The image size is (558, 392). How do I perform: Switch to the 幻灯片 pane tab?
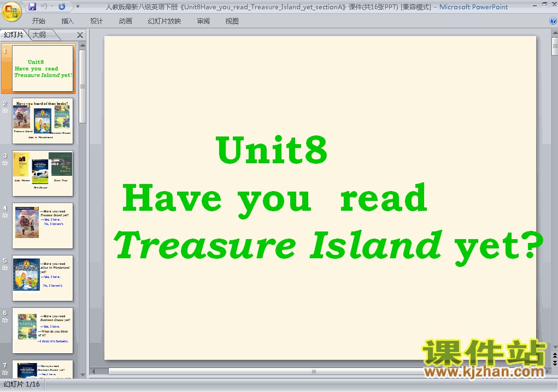click(14, 35)
